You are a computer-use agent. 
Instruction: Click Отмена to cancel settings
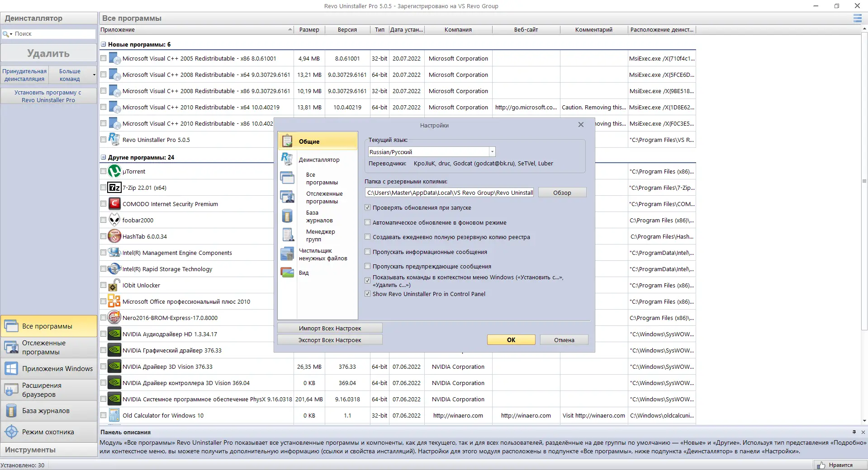pos(564,340)
